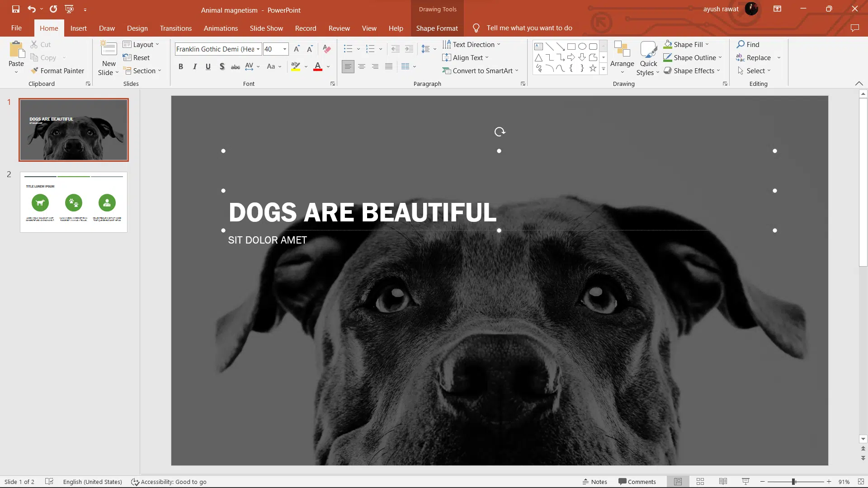Toggle the Bullets list formatting

[348, 49]
